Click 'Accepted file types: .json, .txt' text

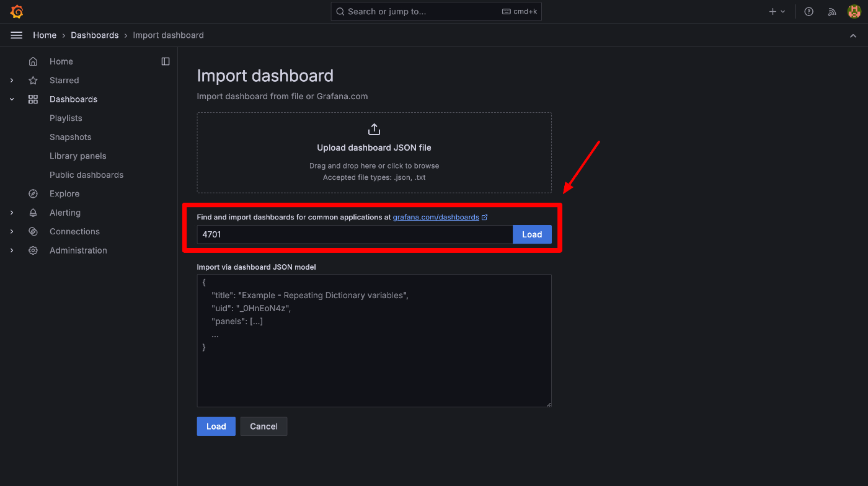click(374, 177)
